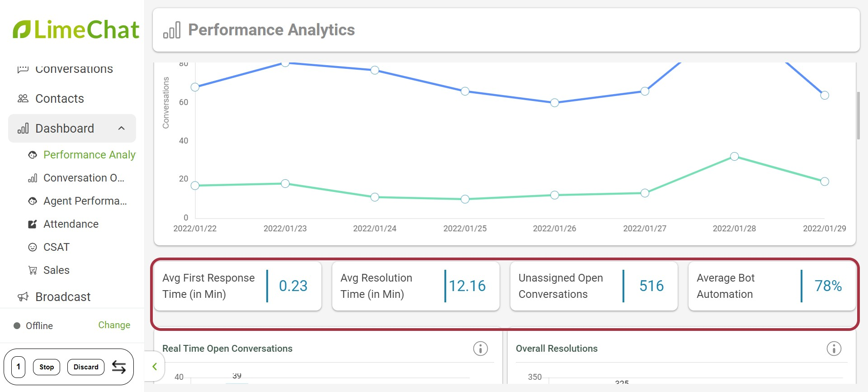The width and height of the screenshot is (868, 392).
Task: Click the step counter 1 button
Action: coord(18,367)
